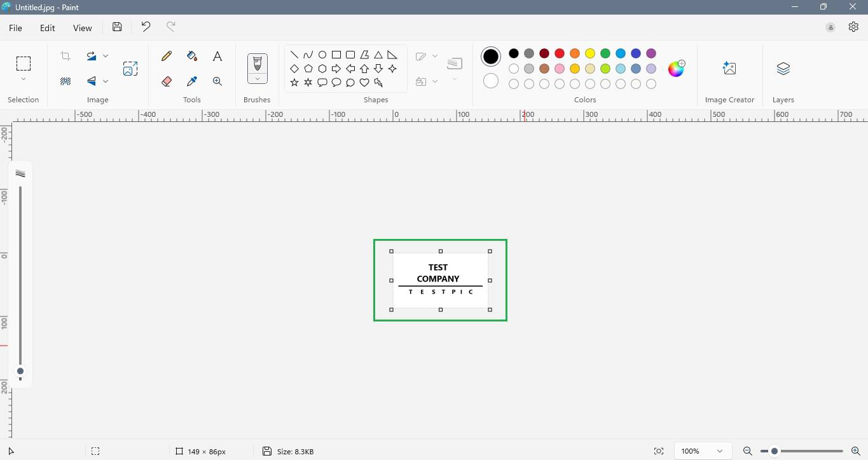Select the white Color 2 circle
Viewport: 868px width, 460px height.
(x=490, y=81)
